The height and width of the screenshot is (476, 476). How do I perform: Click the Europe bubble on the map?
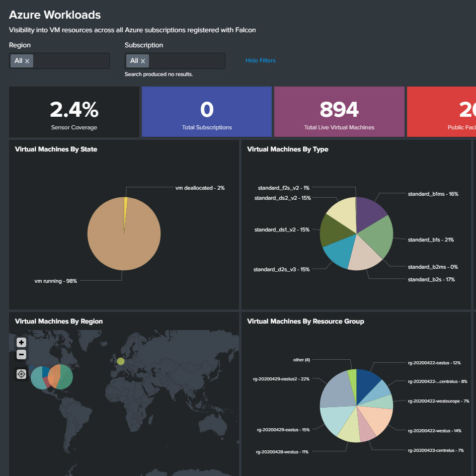pos(121,361)
